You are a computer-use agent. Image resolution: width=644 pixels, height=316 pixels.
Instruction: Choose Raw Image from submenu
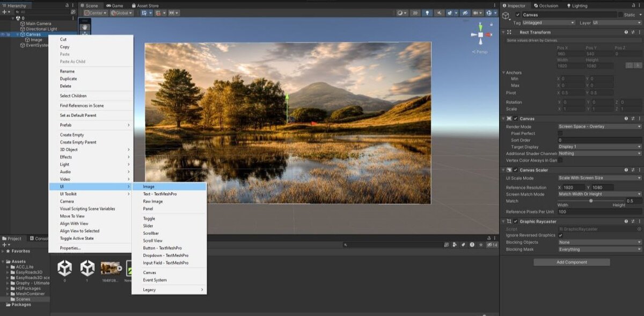tap(169, 202)
